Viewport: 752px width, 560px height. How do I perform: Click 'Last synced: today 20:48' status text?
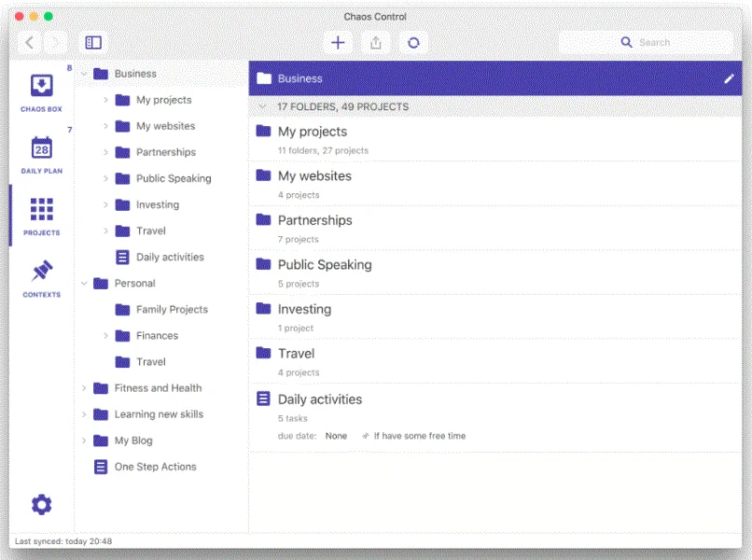[63, 541]
